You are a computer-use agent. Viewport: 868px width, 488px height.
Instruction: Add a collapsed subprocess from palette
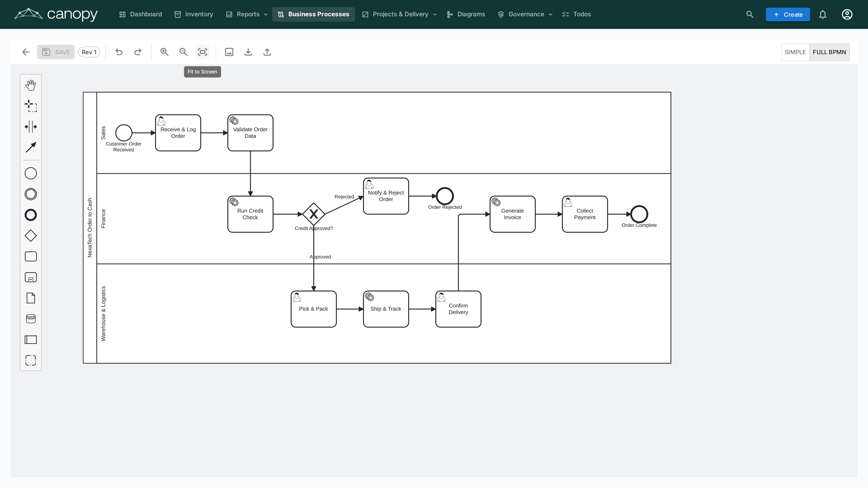point(31,277)
